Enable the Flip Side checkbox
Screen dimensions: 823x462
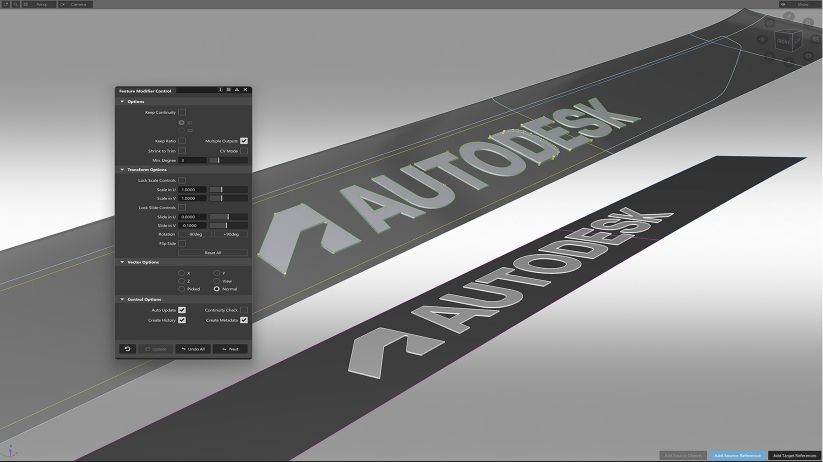coord(182,244)
